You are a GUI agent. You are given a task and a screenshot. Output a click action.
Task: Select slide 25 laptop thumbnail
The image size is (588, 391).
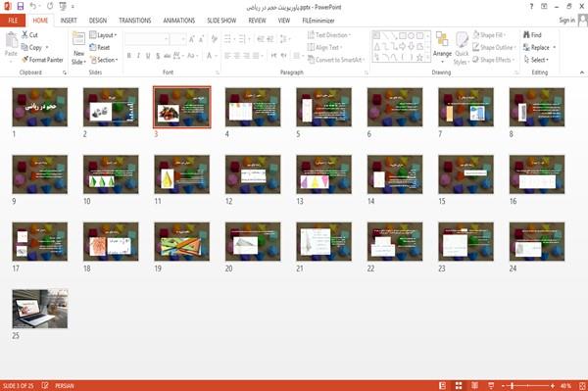click(x=40, y=309)
